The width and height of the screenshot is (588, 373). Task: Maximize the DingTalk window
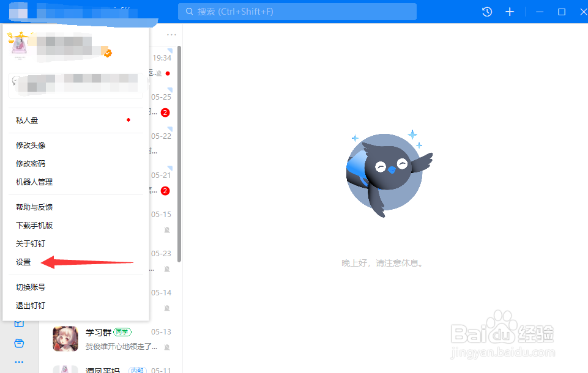point(561,12)
